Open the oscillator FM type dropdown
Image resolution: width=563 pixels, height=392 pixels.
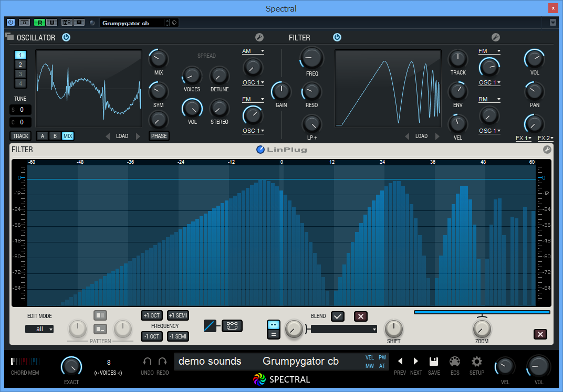(x=253, y=99)
